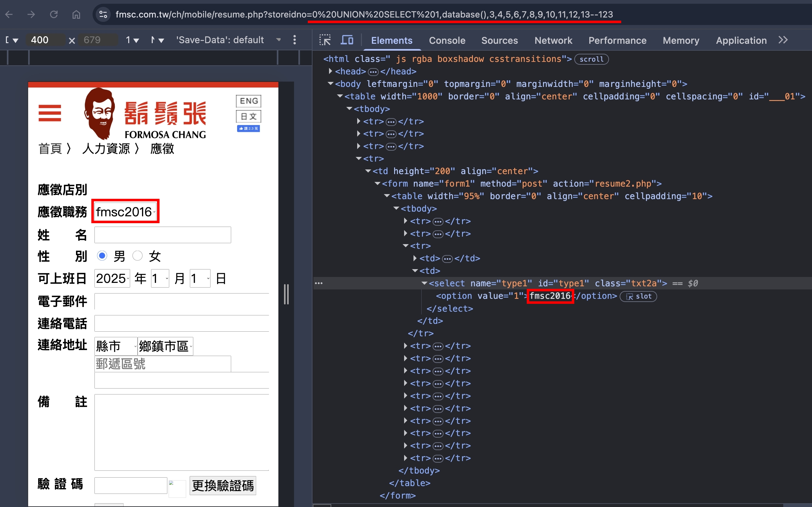Click the 電子郵件 email input field

pyautogui.click(x=182, y=301)
